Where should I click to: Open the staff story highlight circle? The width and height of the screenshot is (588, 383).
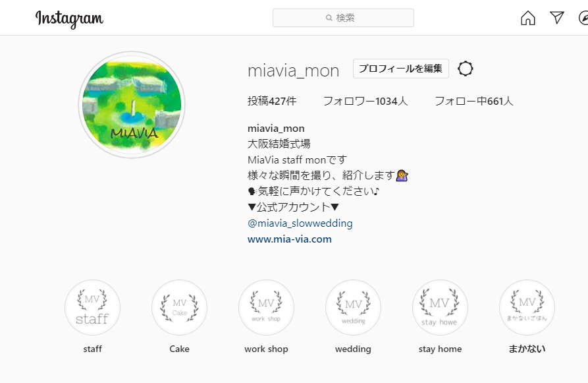pos(92,308)
